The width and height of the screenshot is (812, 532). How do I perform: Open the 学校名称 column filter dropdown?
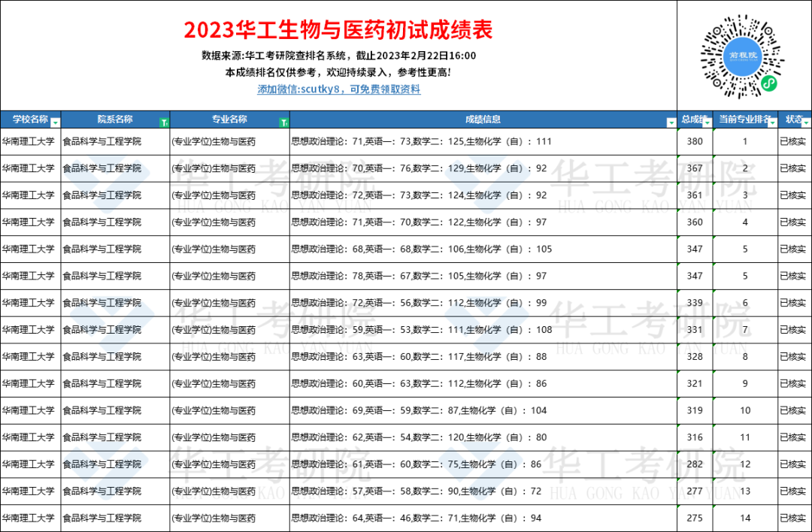(56, 123)
